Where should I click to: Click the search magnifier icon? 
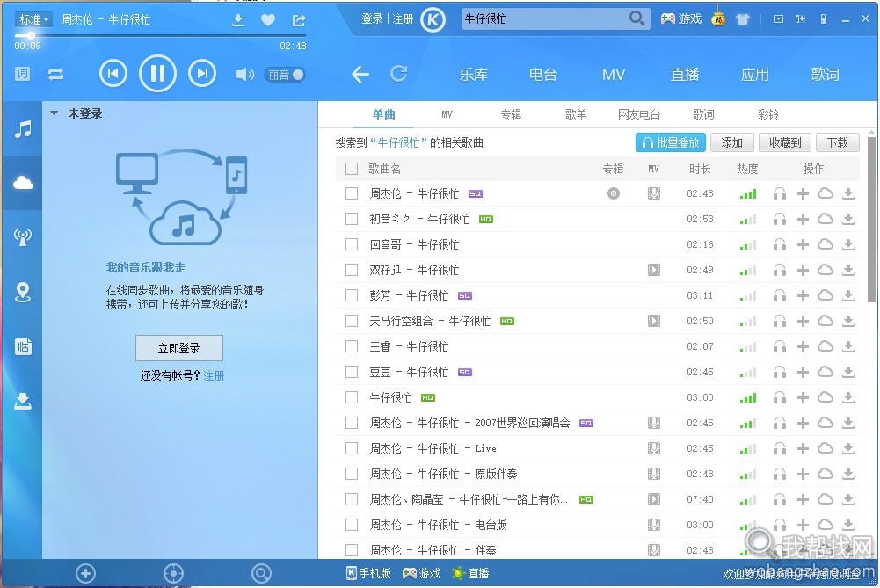point(636,18)
